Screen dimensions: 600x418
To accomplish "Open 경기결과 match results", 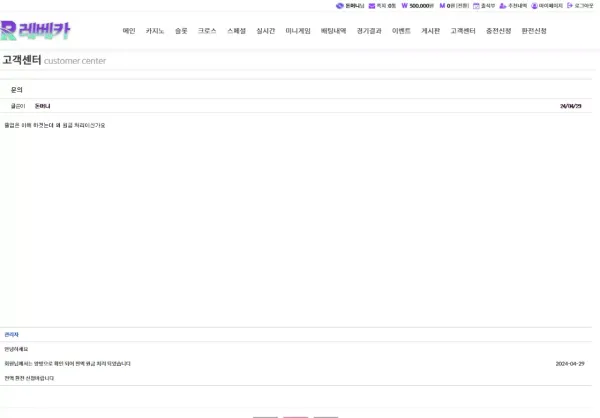I will click(369, 31).
